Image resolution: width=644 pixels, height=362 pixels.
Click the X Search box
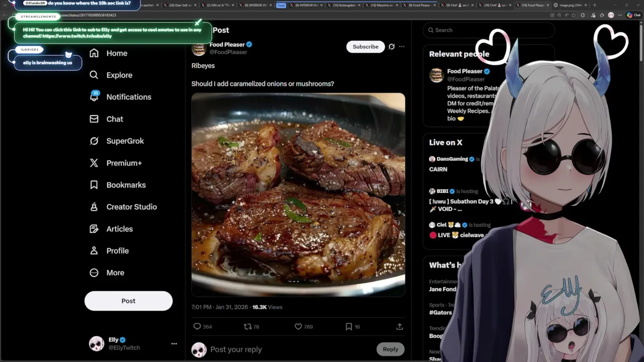point(488,30)
